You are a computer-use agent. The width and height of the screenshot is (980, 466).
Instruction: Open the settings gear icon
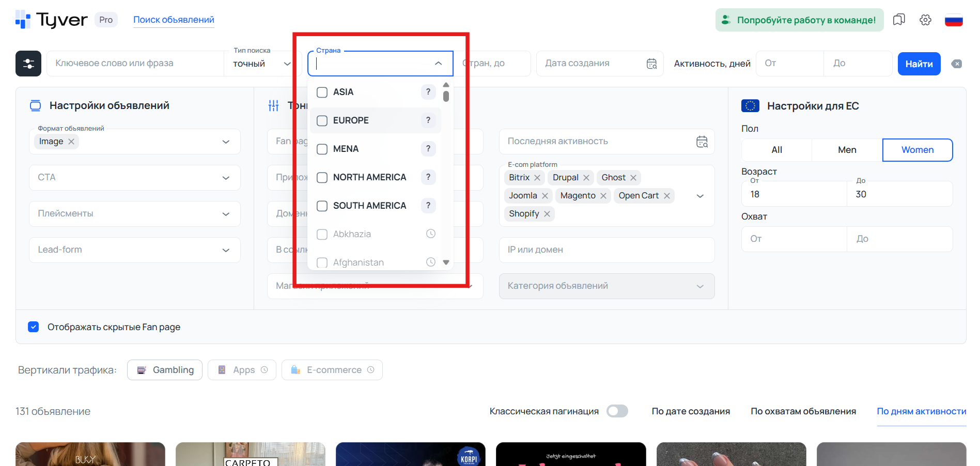tap(925, 20)
